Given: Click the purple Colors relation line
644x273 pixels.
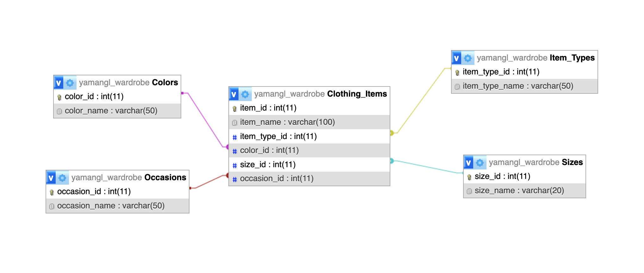Looking at the screenshot, I should point(206,120).
